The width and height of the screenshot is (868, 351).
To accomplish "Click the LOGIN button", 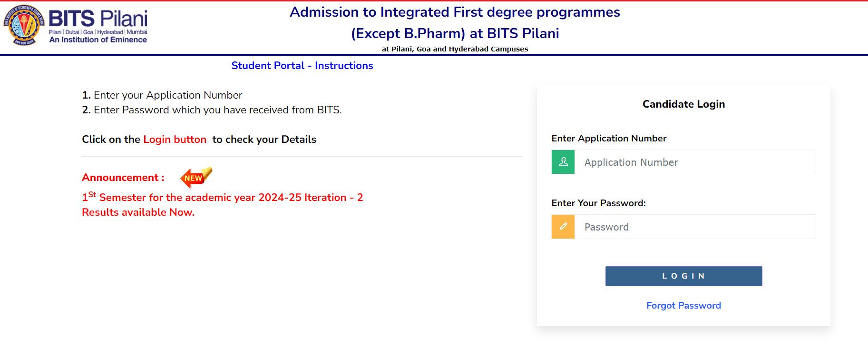I will point(683,276).
